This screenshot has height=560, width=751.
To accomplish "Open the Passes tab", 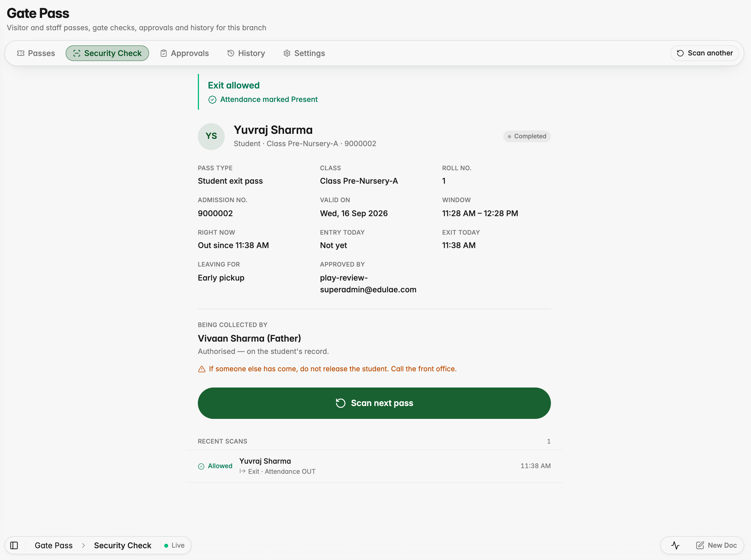I will (36, 53).
